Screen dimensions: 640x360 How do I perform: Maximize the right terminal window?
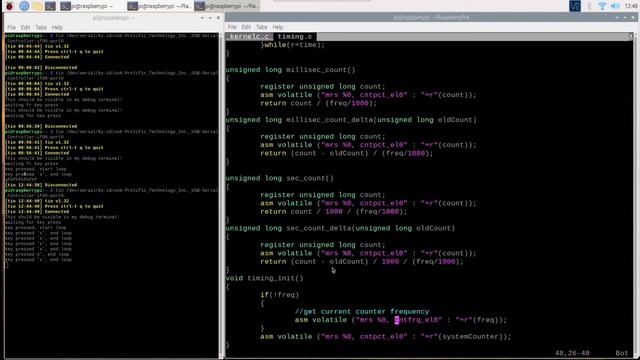(x=625, y=18)
